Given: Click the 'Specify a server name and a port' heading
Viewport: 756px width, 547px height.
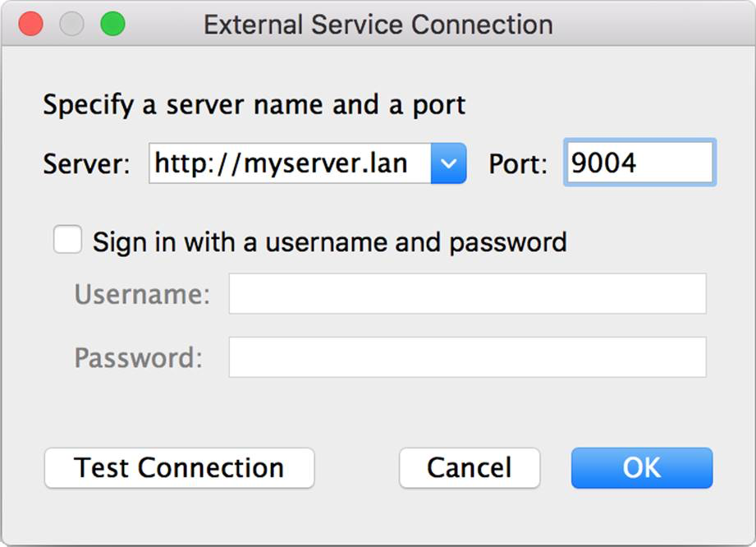Looking at the screenshot, I should [254, 104].
